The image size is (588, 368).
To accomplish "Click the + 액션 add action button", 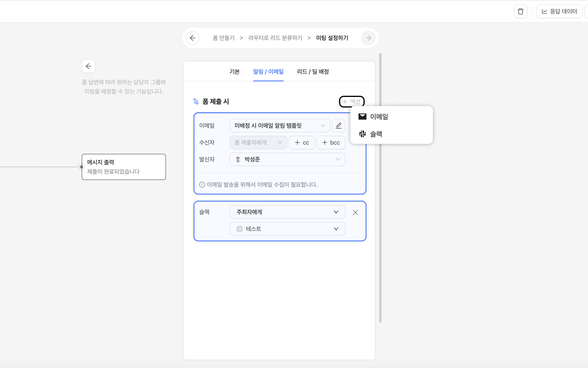I will click(x=352, y=101).
